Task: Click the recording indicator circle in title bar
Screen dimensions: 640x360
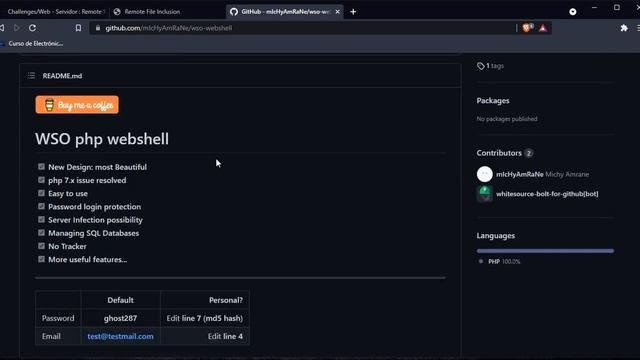Action: 573,12
